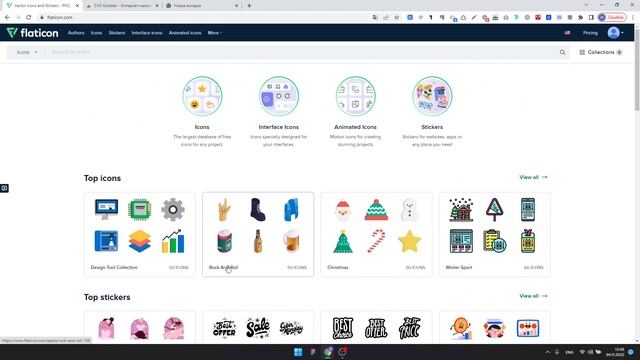Open the Winter Sport pack title

tap(459, 267)
